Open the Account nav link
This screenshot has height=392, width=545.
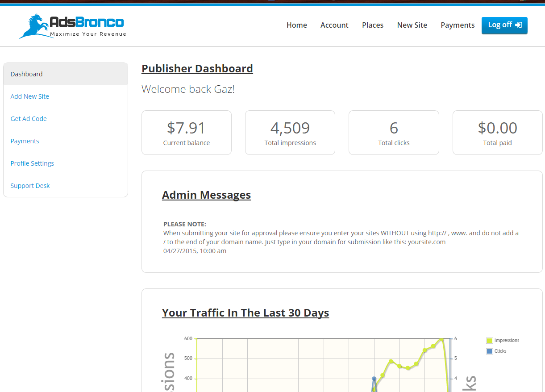[x=334, y=25]
